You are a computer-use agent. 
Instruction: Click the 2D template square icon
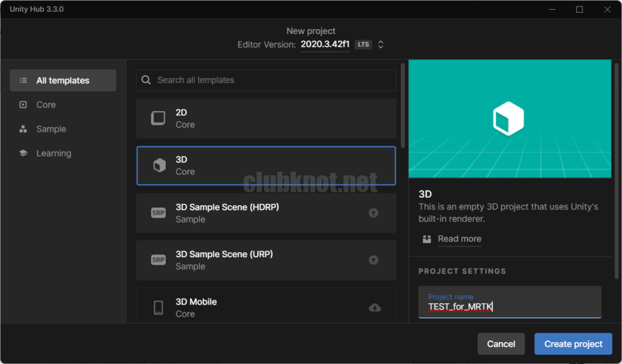click(x=158, y=118)
